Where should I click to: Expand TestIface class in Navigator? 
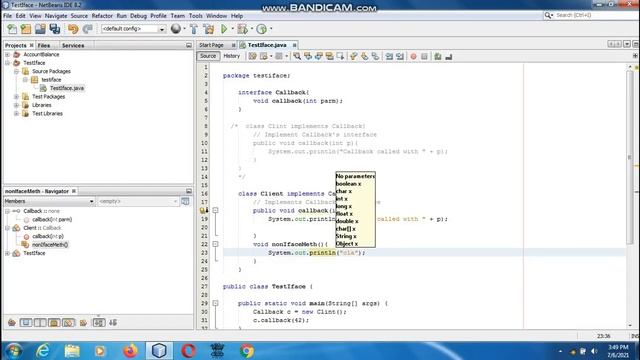point(7,253)
